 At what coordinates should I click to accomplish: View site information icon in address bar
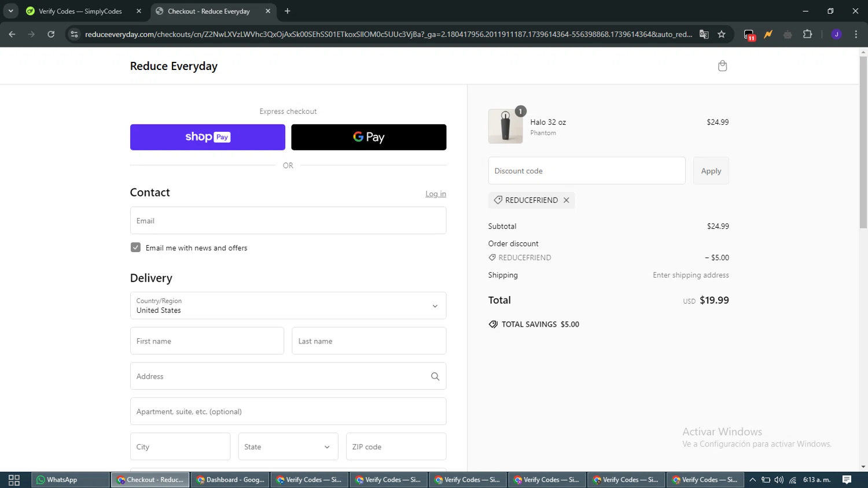(74, 34)
